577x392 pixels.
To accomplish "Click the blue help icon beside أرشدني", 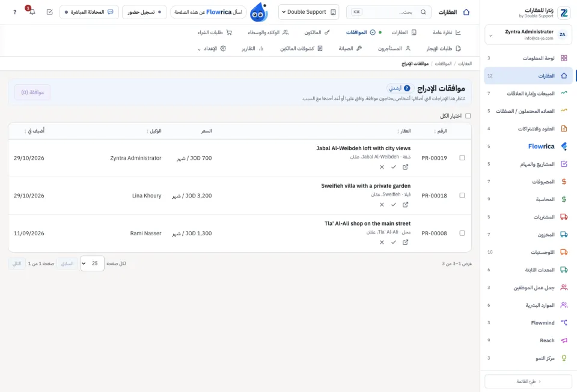I will tap(407, 88).
